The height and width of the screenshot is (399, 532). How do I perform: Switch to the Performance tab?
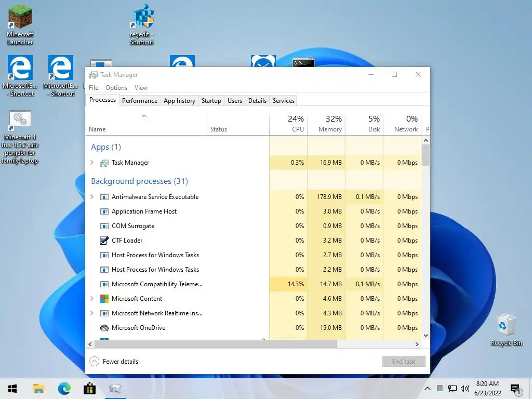click(140, 101)
